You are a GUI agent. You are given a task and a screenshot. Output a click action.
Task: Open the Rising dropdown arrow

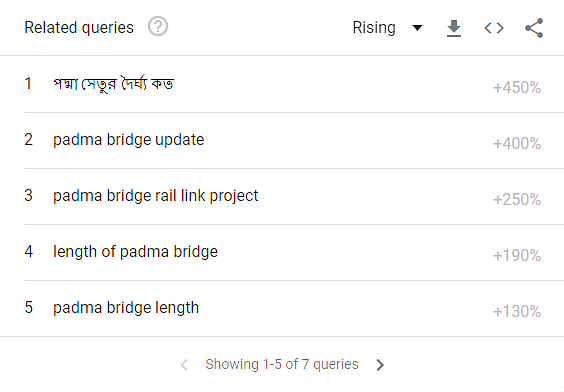(417, 28)
